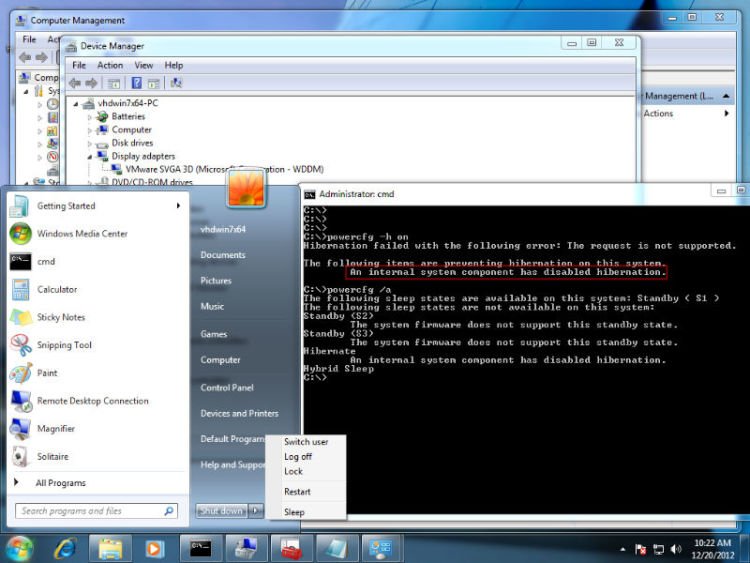Click vhdwin7x64 user name link
Screen dimensions: 750x563
(223, 230)
